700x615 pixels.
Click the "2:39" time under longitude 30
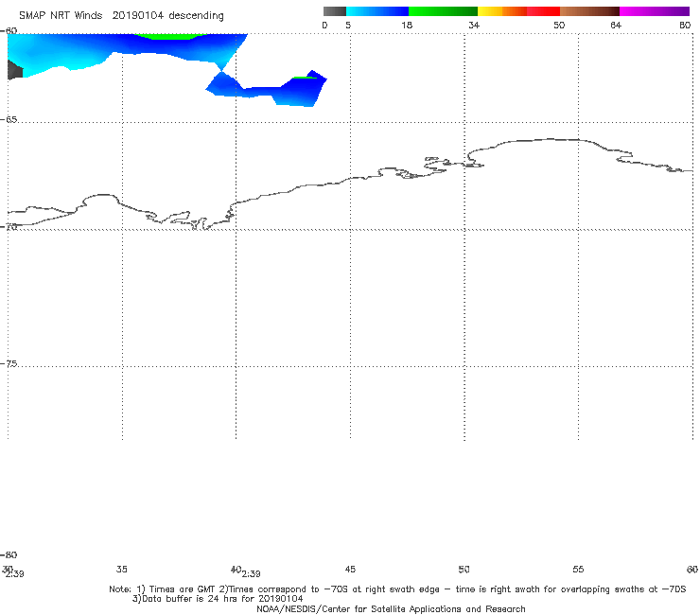(x=15, y=574)
